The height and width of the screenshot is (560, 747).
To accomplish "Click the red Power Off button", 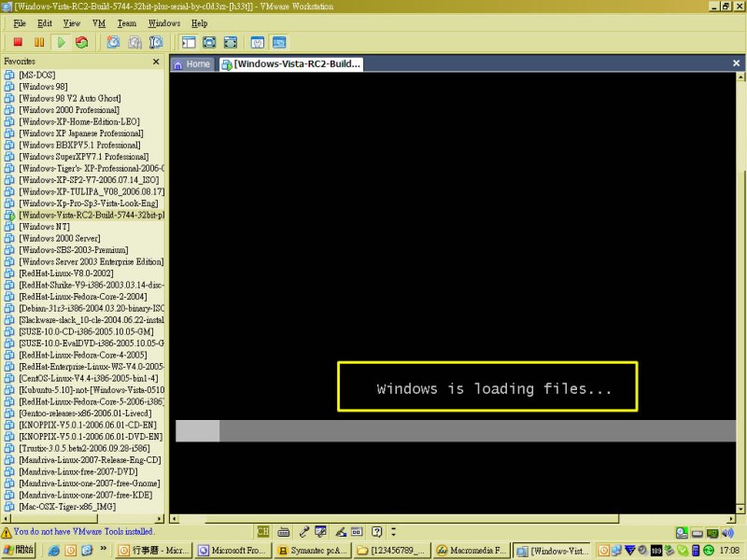I will click(18, 42).
